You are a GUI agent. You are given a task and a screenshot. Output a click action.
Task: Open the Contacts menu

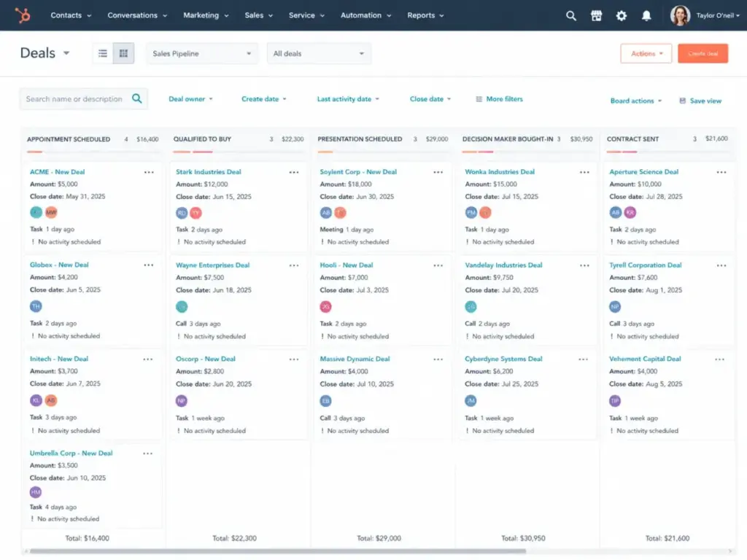click(x=71, y=15)
